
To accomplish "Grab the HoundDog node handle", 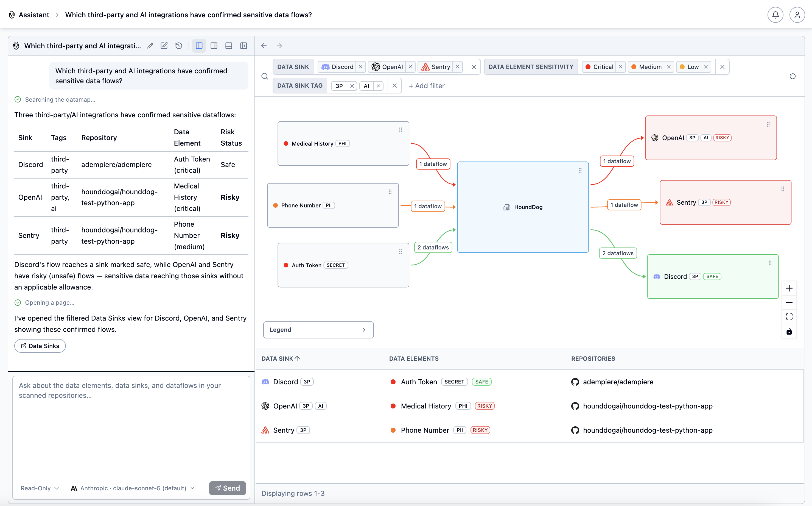I will point(580,170).
